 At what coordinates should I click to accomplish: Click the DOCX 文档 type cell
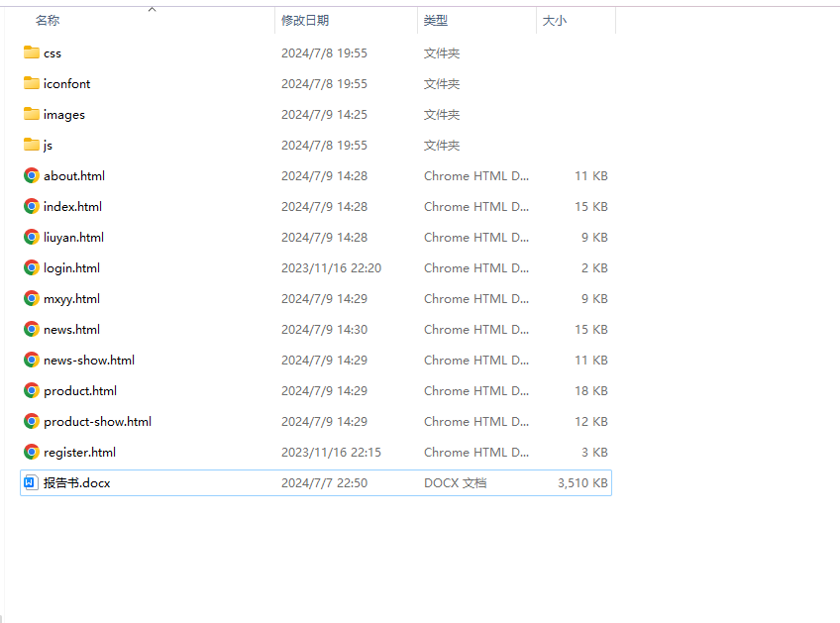coord(456,482)
